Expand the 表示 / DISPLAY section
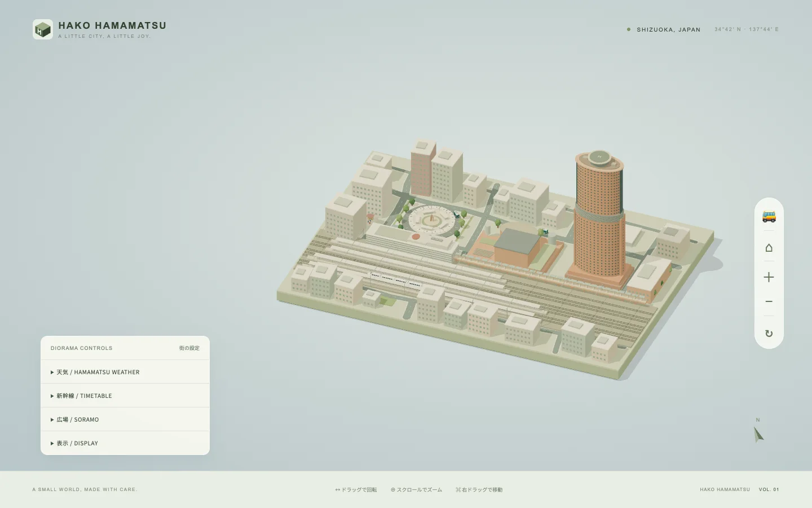Screen dimensions: 812x508 pos(125,443)
